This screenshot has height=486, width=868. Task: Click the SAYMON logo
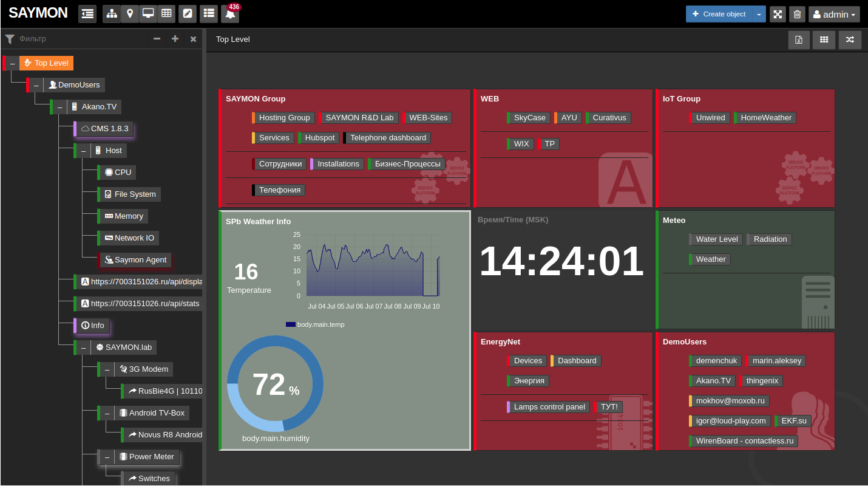[38, 13]
